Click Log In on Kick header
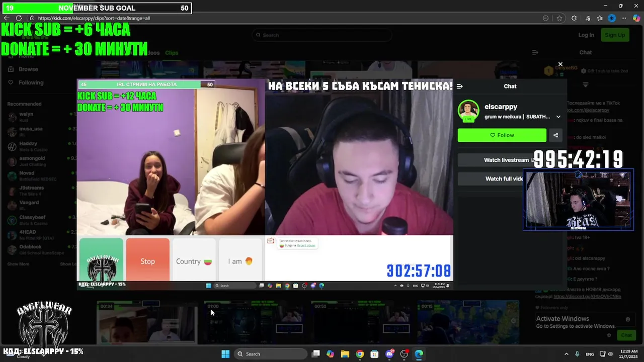 (586, 35)
